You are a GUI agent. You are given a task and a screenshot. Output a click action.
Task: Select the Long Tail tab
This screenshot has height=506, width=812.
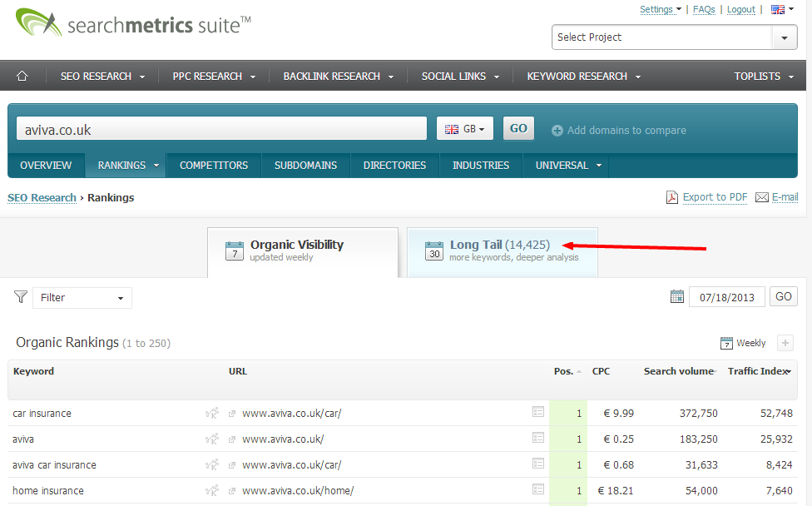pos(503,252)
